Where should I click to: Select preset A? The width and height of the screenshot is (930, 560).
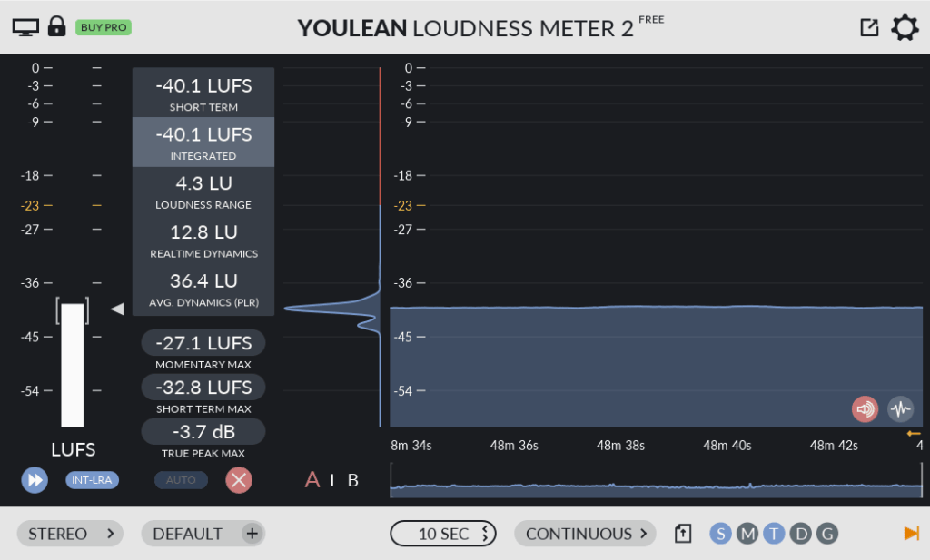pos(312,480)
